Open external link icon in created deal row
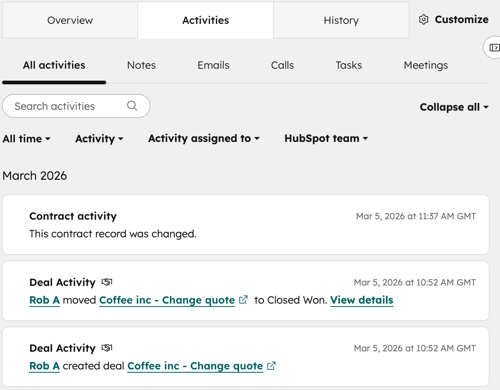 click(x=271, y=366)
